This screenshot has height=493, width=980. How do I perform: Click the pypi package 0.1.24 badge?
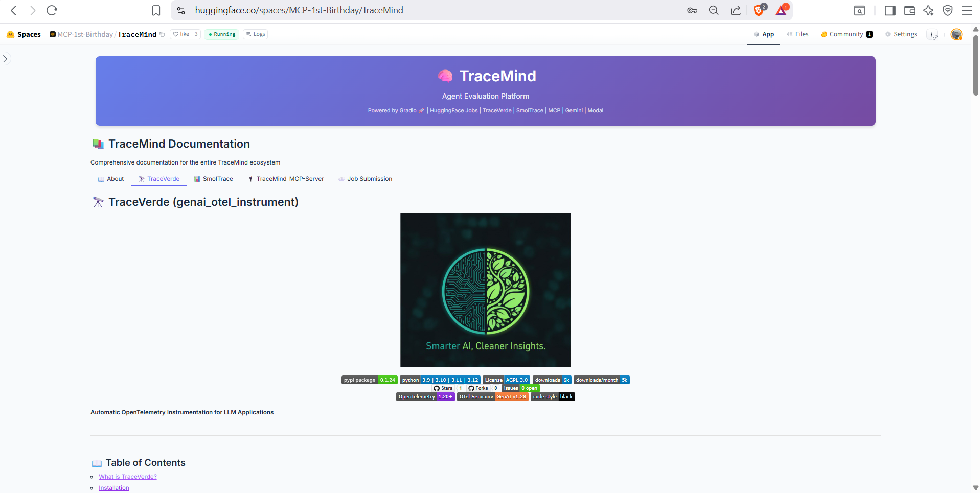[x=370, y=380]
